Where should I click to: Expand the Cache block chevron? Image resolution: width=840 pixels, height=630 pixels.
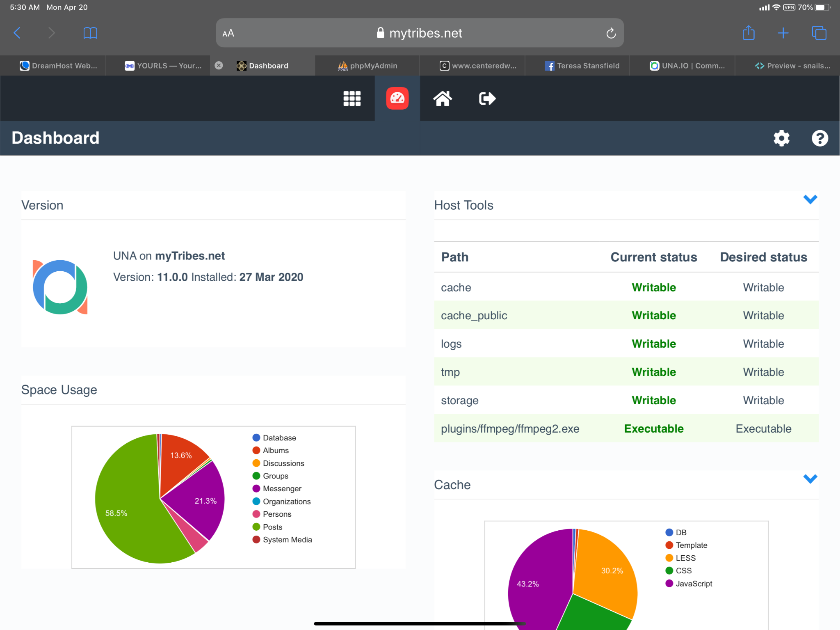810,479
